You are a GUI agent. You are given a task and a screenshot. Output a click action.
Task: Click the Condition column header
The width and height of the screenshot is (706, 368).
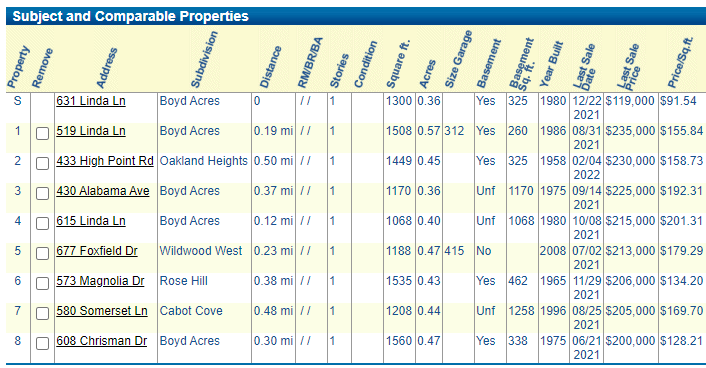366,64
